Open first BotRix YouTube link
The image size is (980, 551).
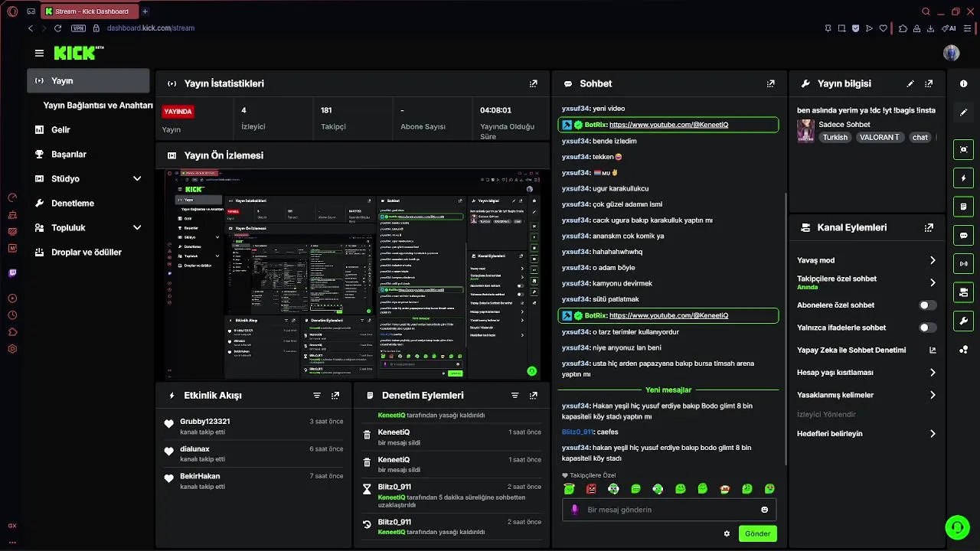point(668,125)
